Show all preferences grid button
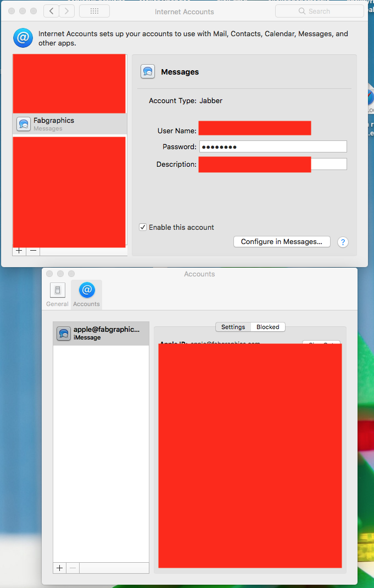374x588 pixels. tap(94, 12)
